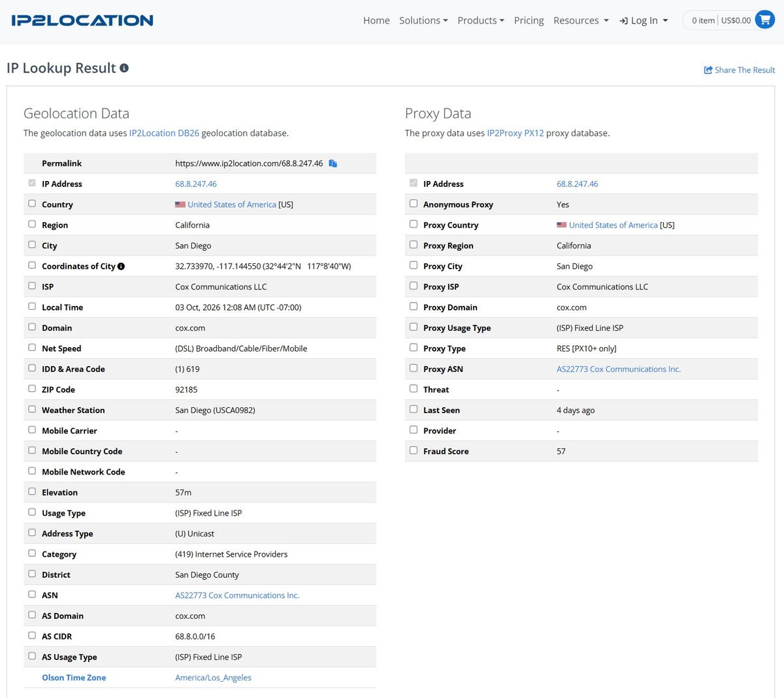784x698 pixels.
Task: Click the 68.8.247.46 link under Proxy Data
Action: [x=578, y=184]
